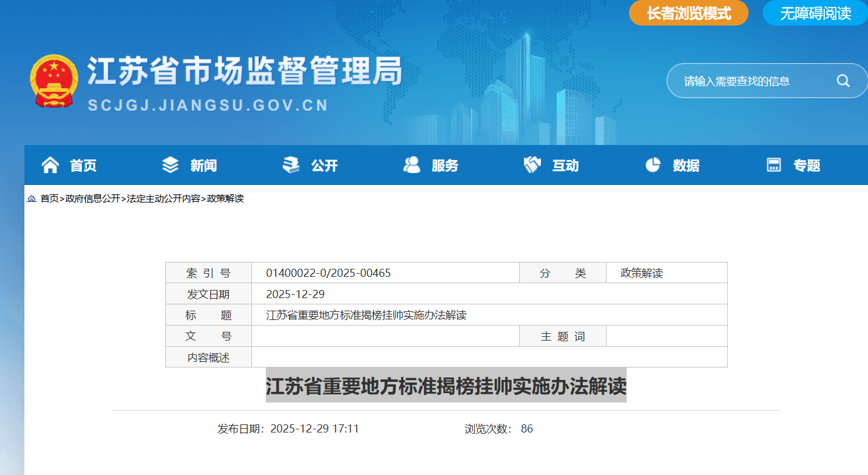The image size is (868, 475).
Task: Click the people icon for 服务
Action: [411, 165]
